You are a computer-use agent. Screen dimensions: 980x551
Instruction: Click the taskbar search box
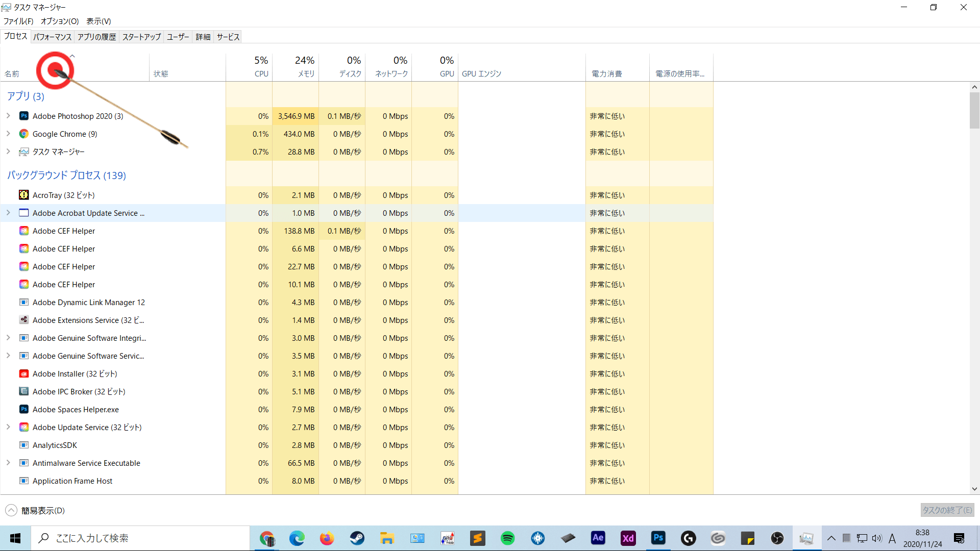141,538
